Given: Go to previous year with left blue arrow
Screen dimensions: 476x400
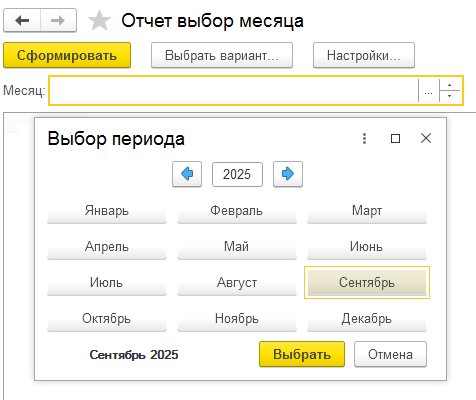Looking at the screenshot, I should coord(187,174).
